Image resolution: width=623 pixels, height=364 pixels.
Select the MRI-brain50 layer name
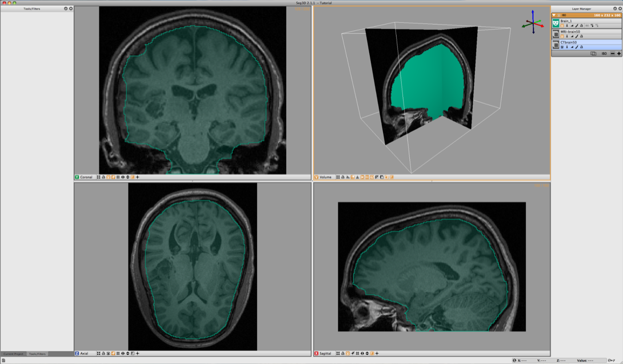click(x=570, y=32)
